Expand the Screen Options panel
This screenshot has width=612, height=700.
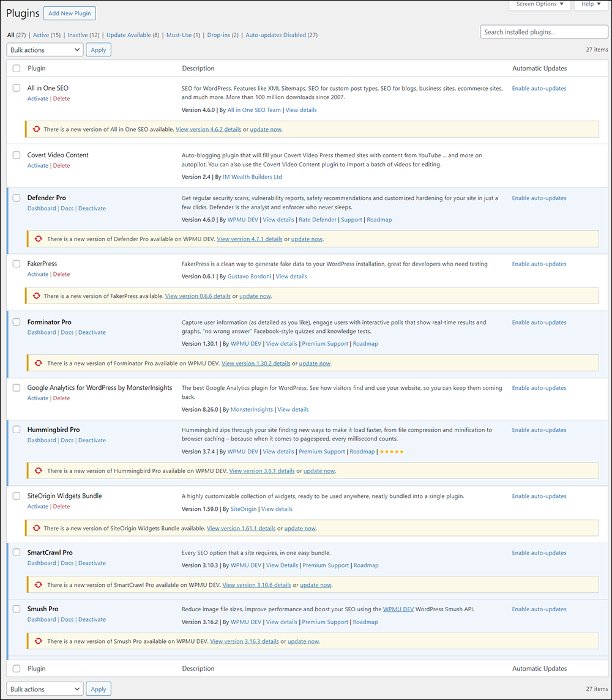pos(540,4)
